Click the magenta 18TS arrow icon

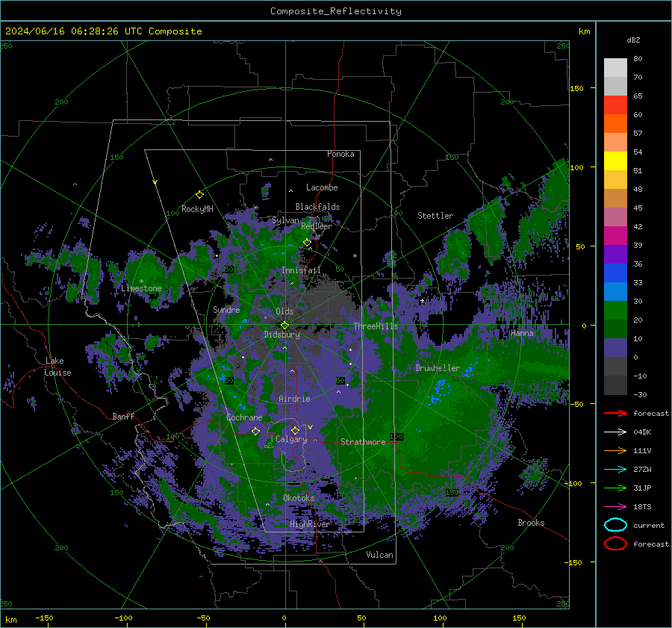tap(615, 507)
